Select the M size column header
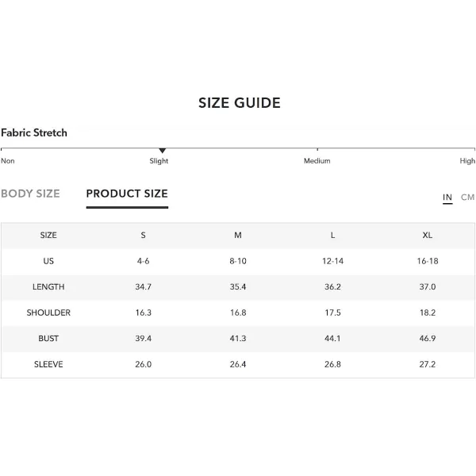The width and height of the screenshot is (476, 476). pyautogui.click(x=238, y=236)
